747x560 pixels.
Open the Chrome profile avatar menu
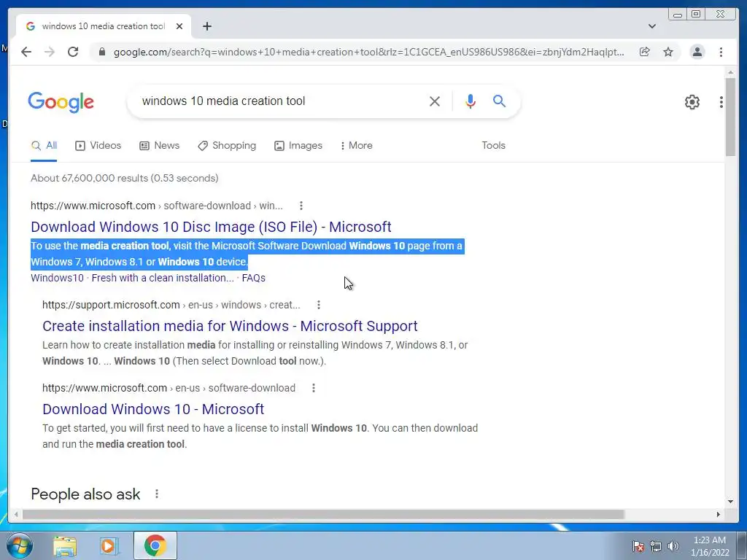(x=697, y=52)
